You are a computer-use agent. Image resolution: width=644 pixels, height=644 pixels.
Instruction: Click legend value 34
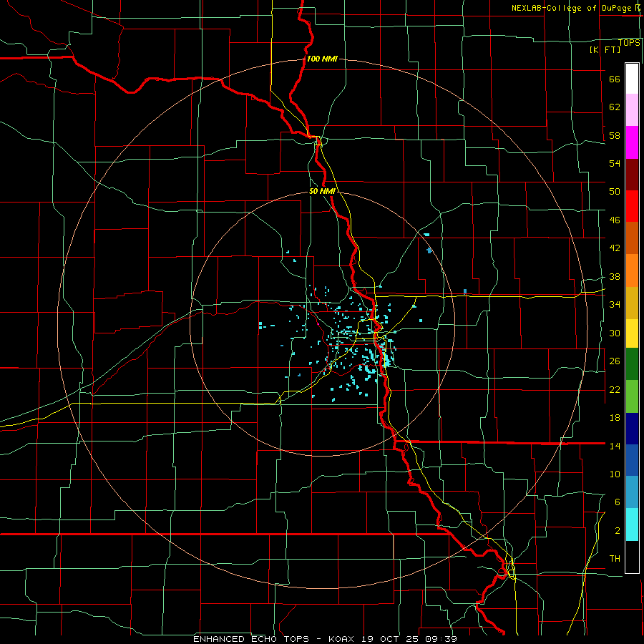point(615,305)
